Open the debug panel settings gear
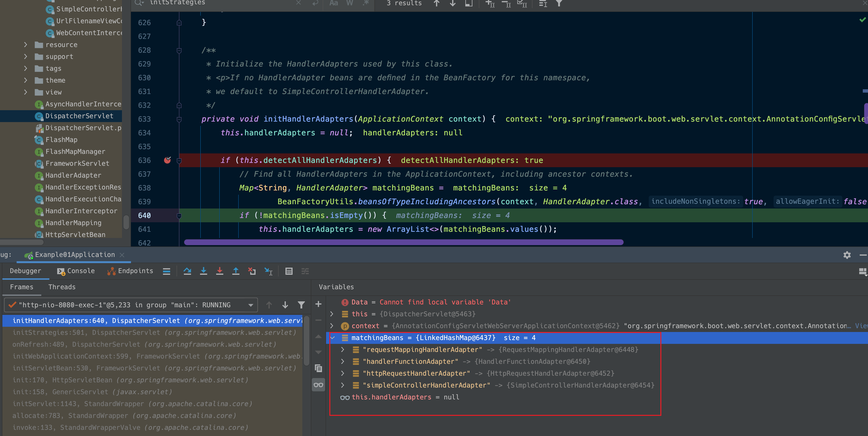This screenshot has height=436, width=868. pyautogui.click(x=847, y=255)
